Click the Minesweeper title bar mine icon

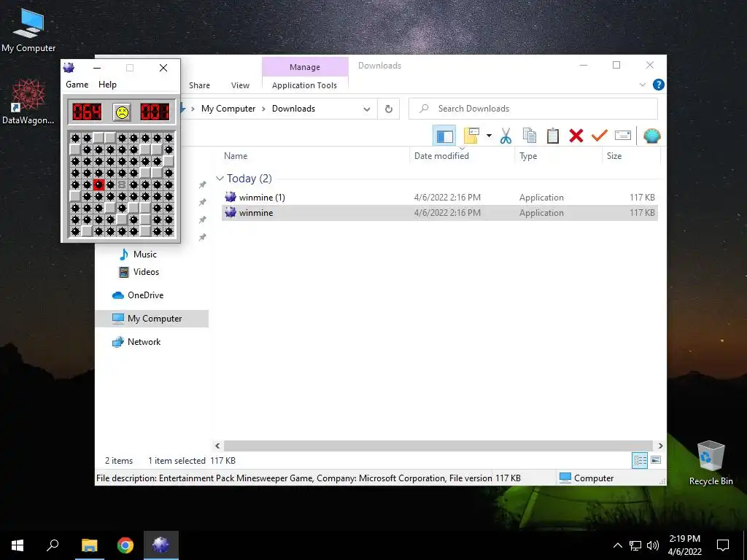point(69,68)
